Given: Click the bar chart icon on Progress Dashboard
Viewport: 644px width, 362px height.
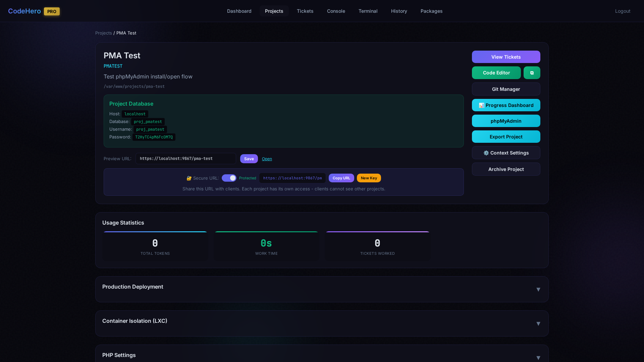Looking at the screenshot, I should point(481,105).
